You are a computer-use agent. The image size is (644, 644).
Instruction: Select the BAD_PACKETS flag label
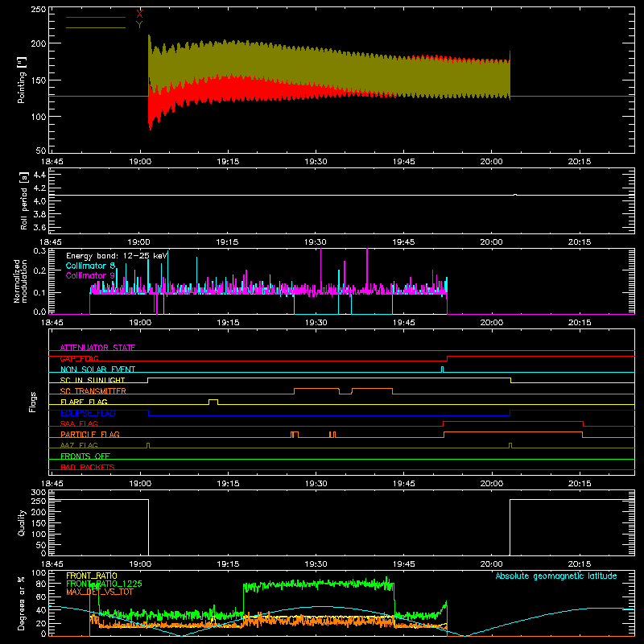88,467
